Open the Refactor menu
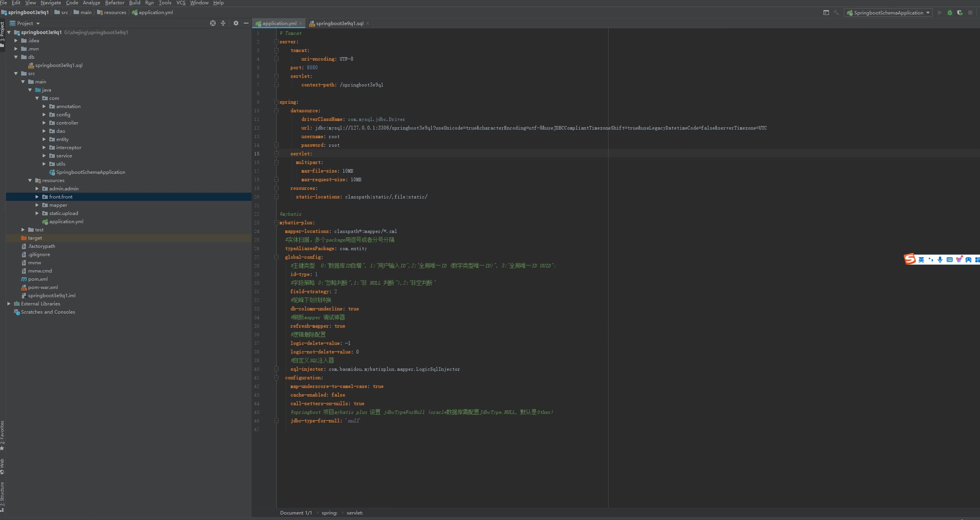 pos(115,3)
